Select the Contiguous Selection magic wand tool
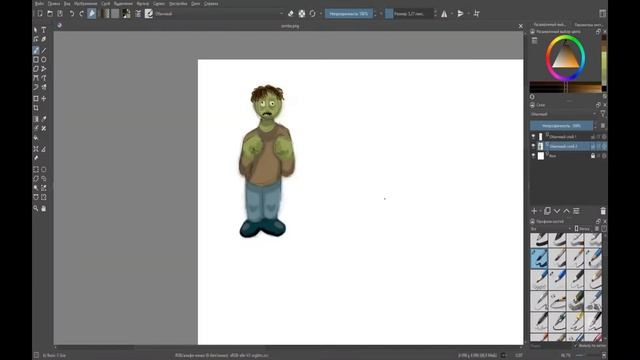 [x=36, y=188]
